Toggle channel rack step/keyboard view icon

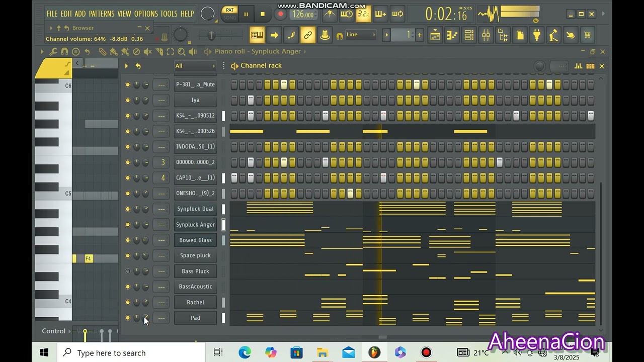click(x=590, y=66)
